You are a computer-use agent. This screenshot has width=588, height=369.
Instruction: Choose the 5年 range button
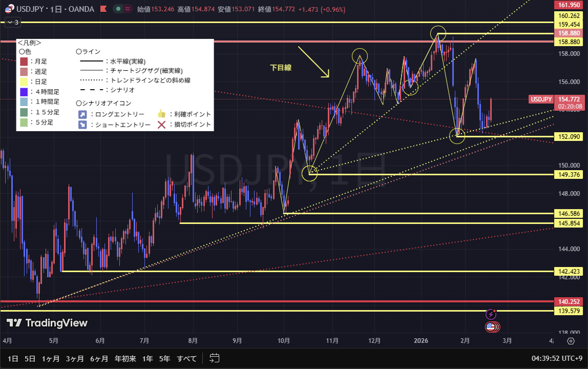[x=164, y=358]
